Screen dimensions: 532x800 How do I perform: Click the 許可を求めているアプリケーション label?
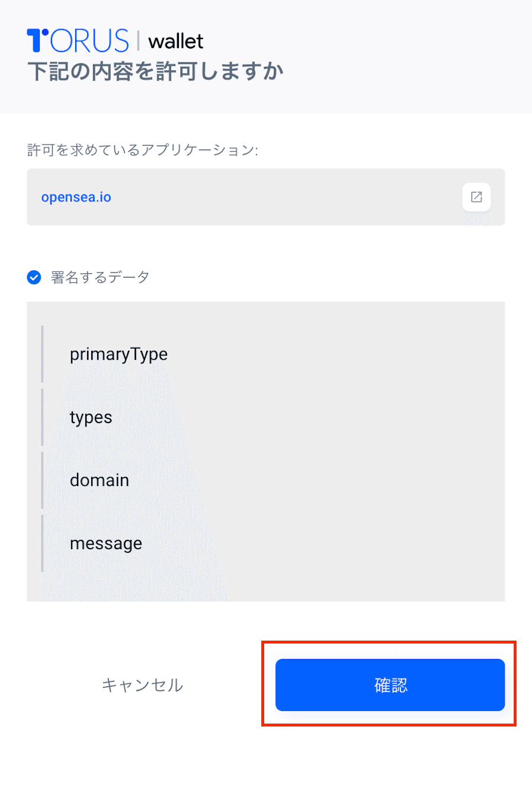143,150
